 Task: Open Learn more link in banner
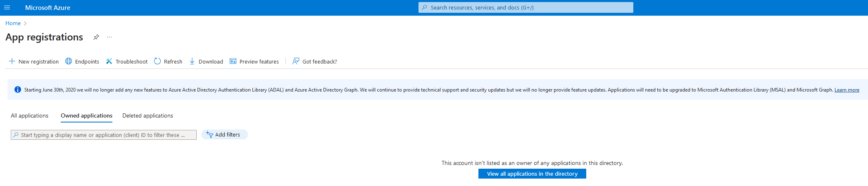click(x=847, y=90)
